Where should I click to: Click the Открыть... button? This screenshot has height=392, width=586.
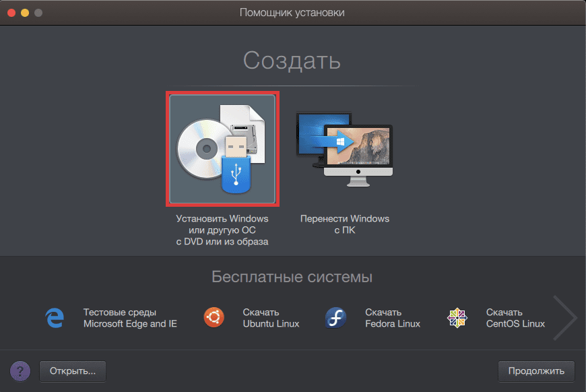click(x=73, y=371)
